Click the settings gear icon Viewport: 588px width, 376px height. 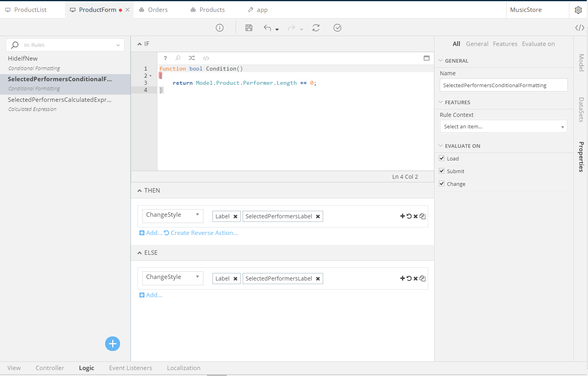pyautogui.click(x=578, y=10)
